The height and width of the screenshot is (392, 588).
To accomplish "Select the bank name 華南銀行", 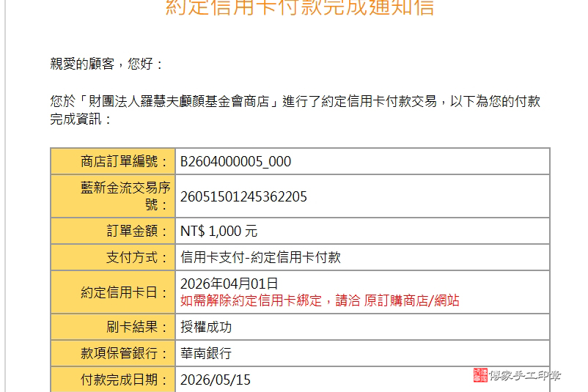I will click(206, 353).
